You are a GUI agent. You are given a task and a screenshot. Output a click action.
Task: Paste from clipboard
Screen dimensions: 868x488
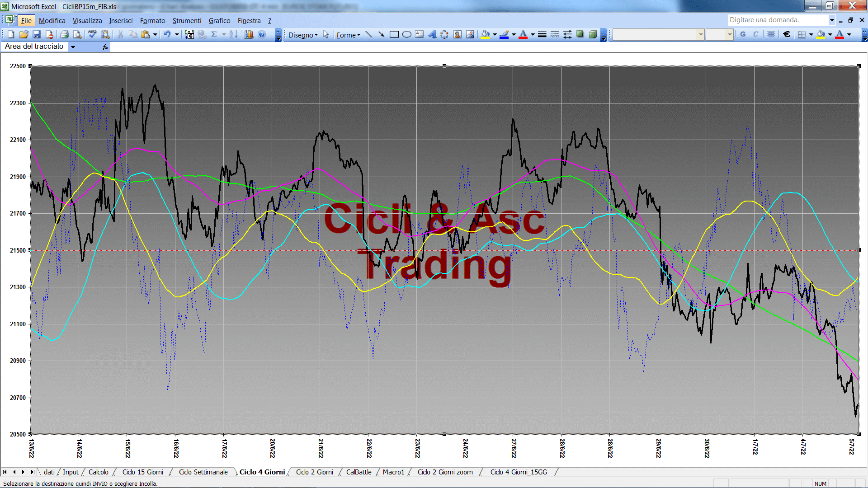pos(146,35)
